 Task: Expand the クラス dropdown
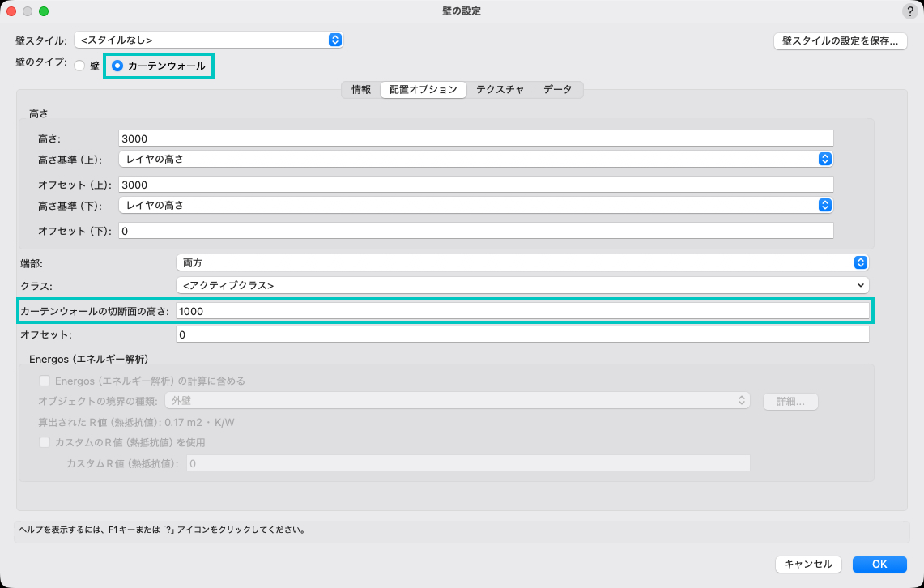click(x=522, y=285)
